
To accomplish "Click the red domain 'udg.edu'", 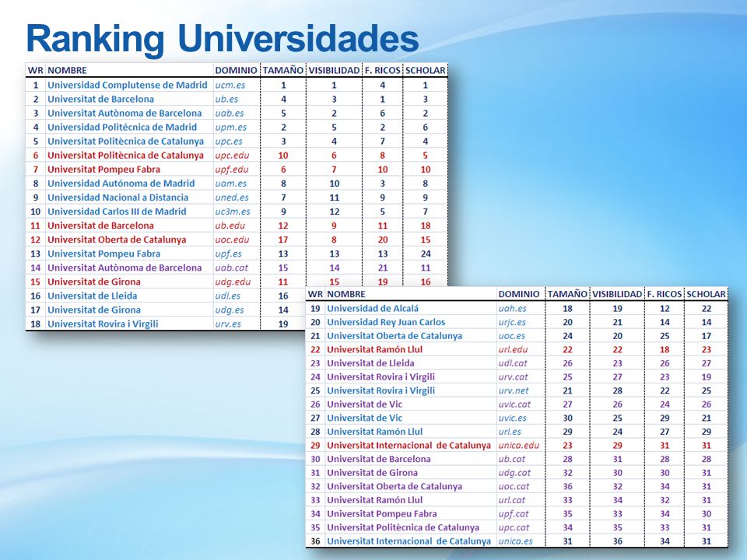I will pos(233,282).
